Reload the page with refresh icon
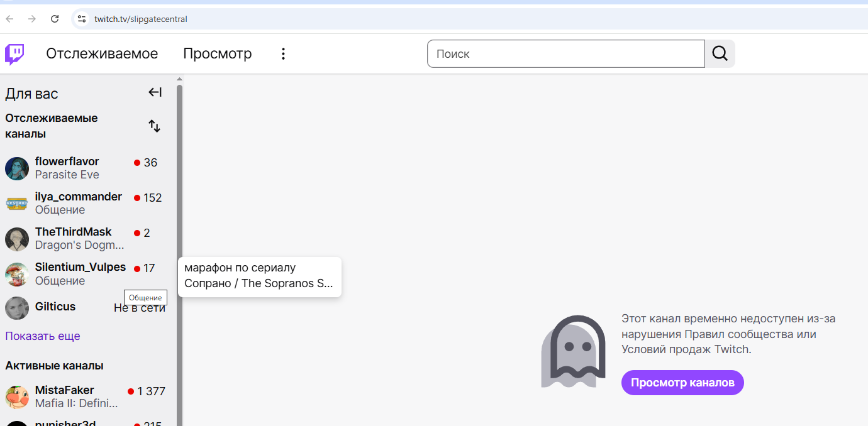Screen dimensions: 868x426 (x=55, y=19)
